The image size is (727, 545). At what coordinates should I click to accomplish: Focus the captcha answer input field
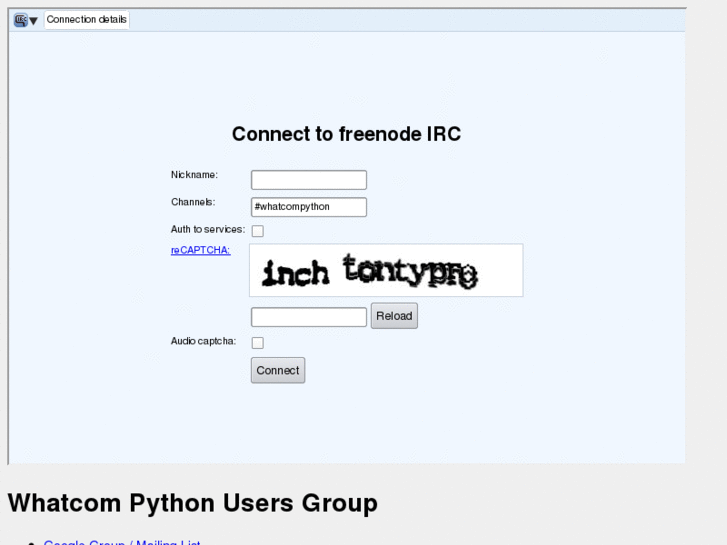click(x=309, y=317)
